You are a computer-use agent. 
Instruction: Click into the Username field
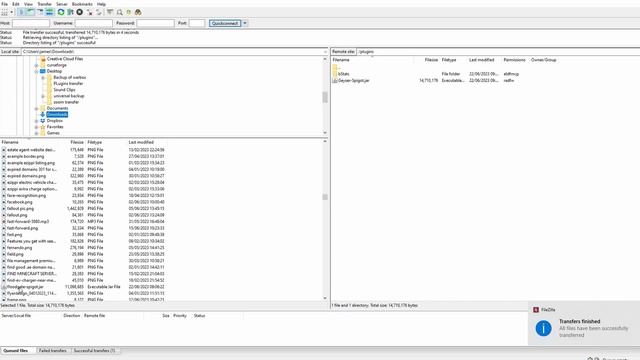pyautogui.click(x=93, y=23)
